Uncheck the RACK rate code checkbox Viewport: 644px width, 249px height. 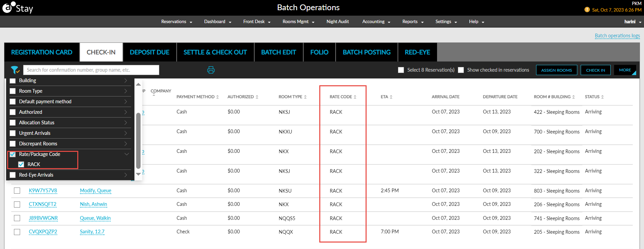point(21,164)
